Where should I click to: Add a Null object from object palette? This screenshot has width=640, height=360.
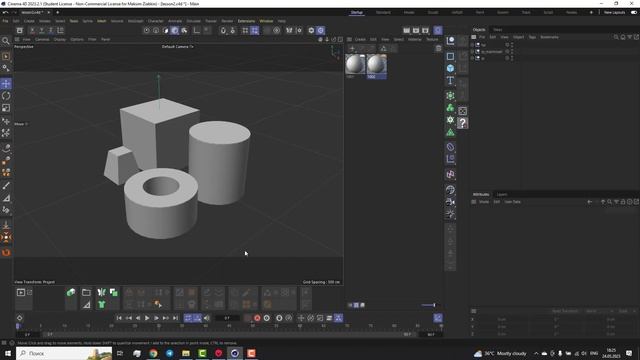tap(450, 40)
